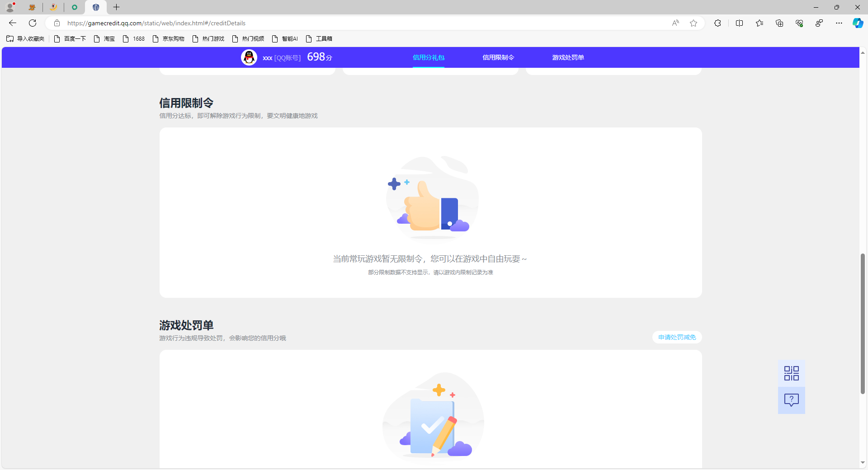This screenshot has height=470, width=868.
Task: Switch to the first browser tab
Action: pos(32,7)
